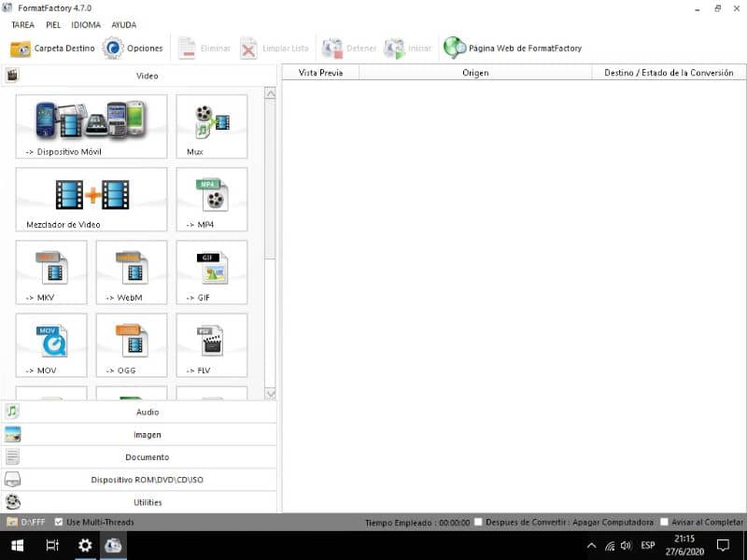Open the Mezclador de Video tool
This screenshot has height=560, width=747.
click(x=92, y=199)
